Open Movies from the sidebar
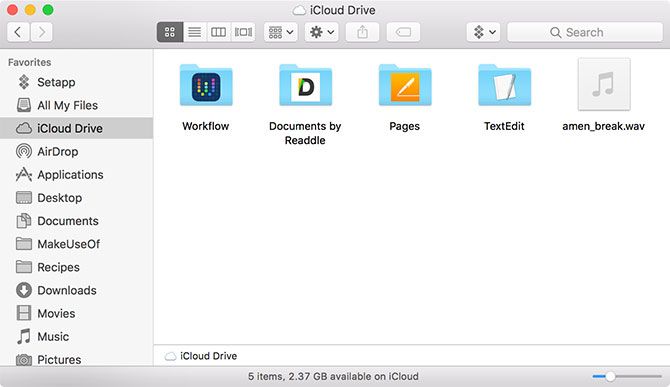The height and width of the screenshot is (387, 670). (76, 313)
